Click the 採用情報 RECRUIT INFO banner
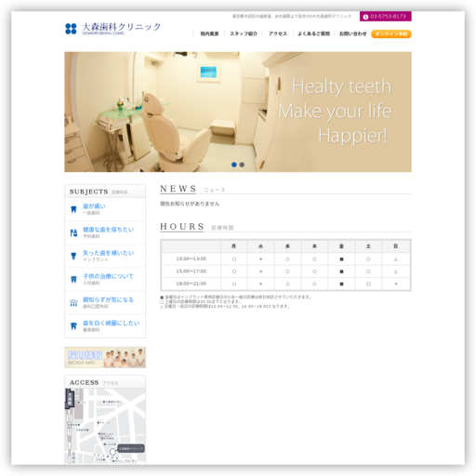Viewport: 476px width, 476px height. click(105, 357)
